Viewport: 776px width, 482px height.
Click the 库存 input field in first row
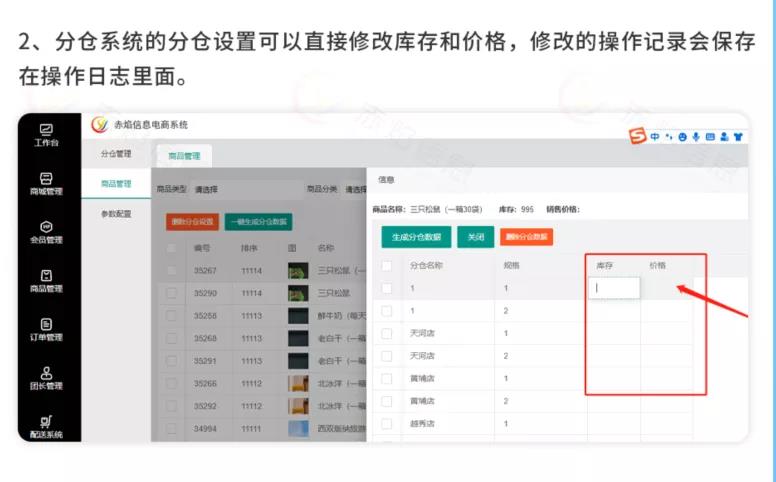click(x=613, y=288)
